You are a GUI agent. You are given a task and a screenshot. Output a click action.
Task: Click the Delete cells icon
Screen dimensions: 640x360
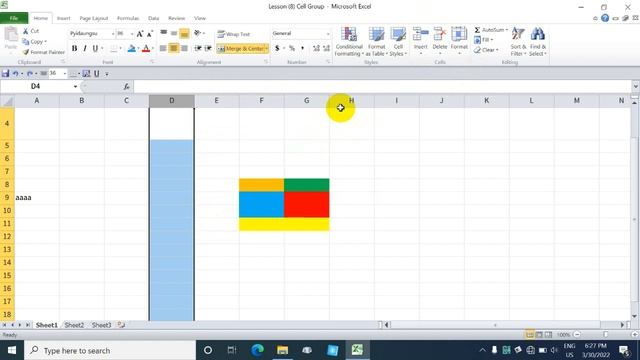[440, 35]
